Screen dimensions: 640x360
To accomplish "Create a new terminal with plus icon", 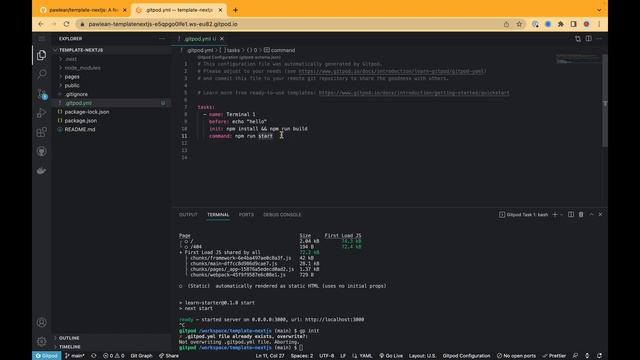I will (555, 215).
